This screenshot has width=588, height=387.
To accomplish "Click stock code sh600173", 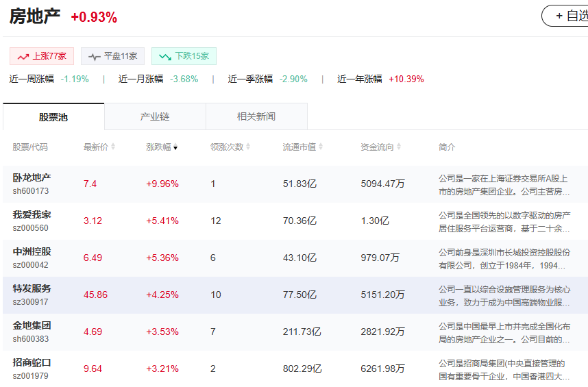I will pyautogui.click(x=31, y=191).
